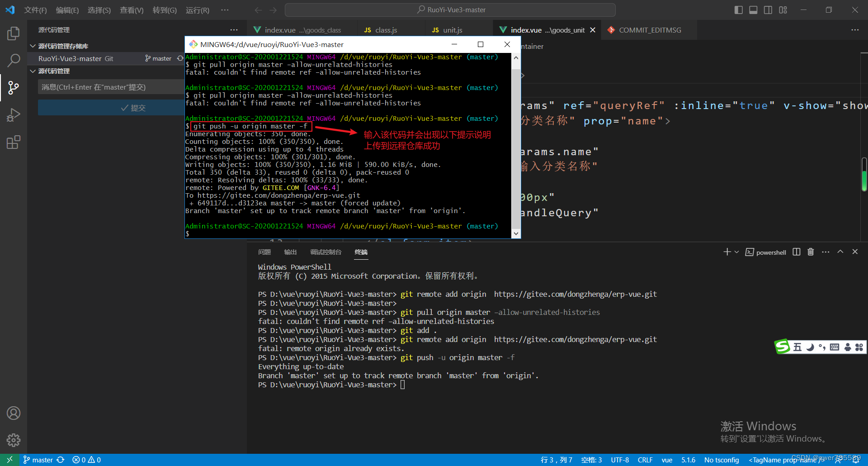The height and width of the screenshot is (466, 868).
Task: Click the Sogou input method S logo
Action: coord(782,347)
